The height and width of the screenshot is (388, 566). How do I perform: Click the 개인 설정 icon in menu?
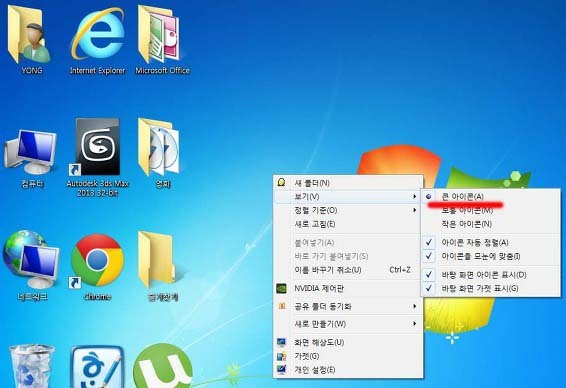pos(282,370)
